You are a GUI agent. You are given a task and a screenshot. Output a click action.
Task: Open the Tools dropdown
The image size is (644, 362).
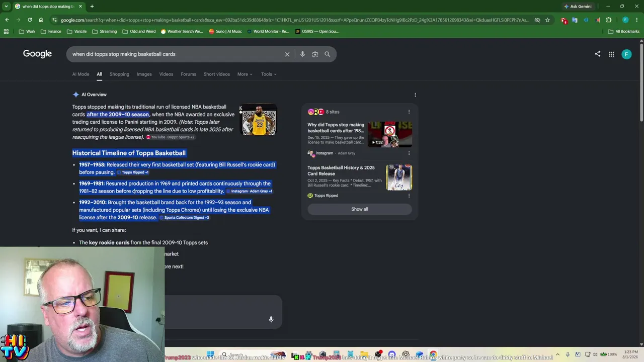click(x=269, y=74)
